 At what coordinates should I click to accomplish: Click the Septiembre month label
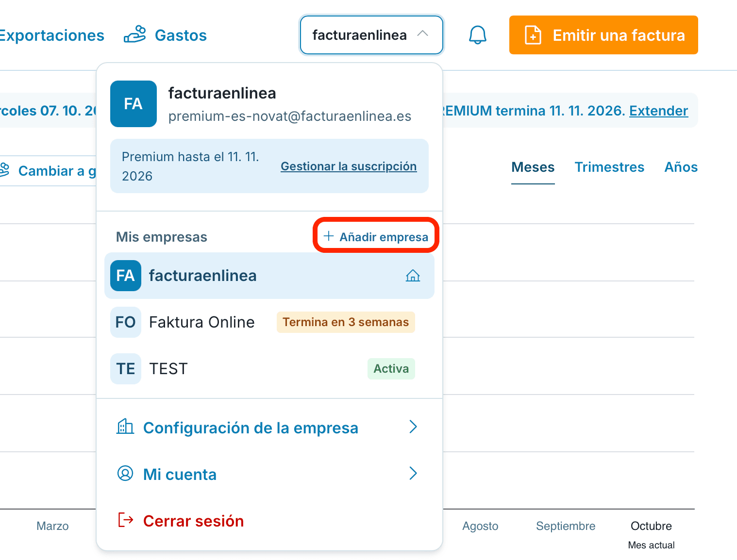[566, 526]
